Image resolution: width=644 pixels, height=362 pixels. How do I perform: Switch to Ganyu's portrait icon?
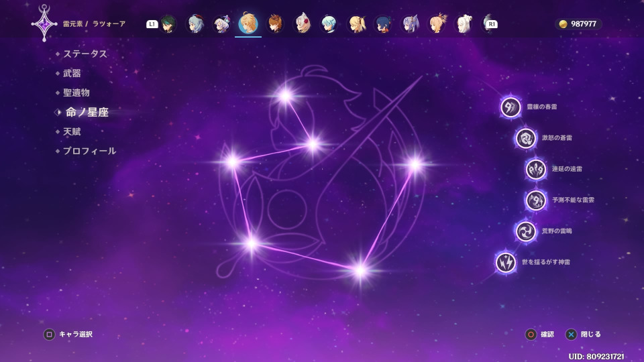195,24
